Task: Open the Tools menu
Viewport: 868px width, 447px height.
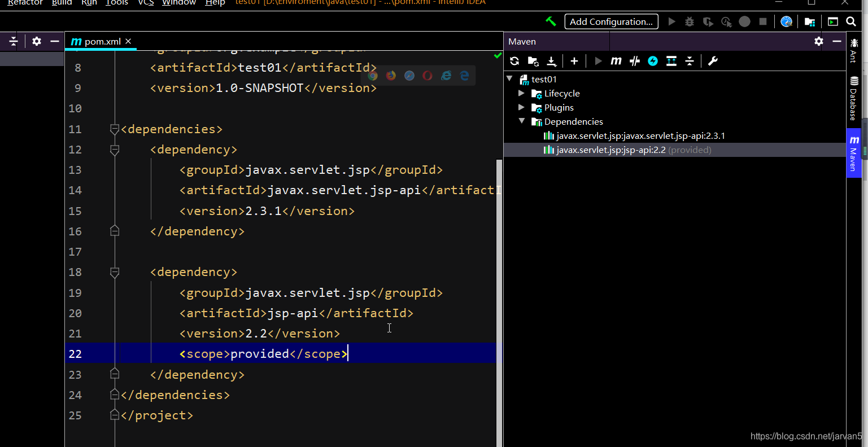Action: click(117, 3)
